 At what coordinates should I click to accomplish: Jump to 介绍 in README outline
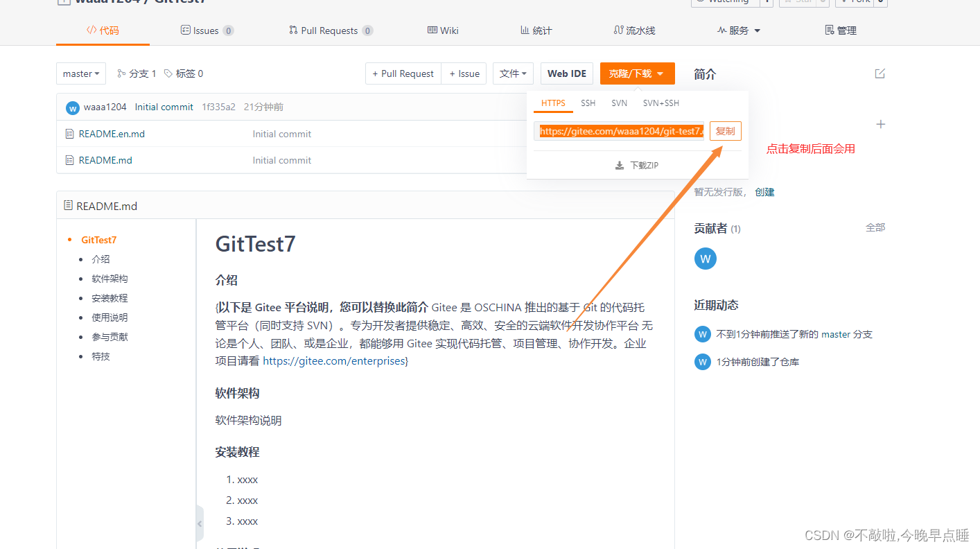point(100,259)
